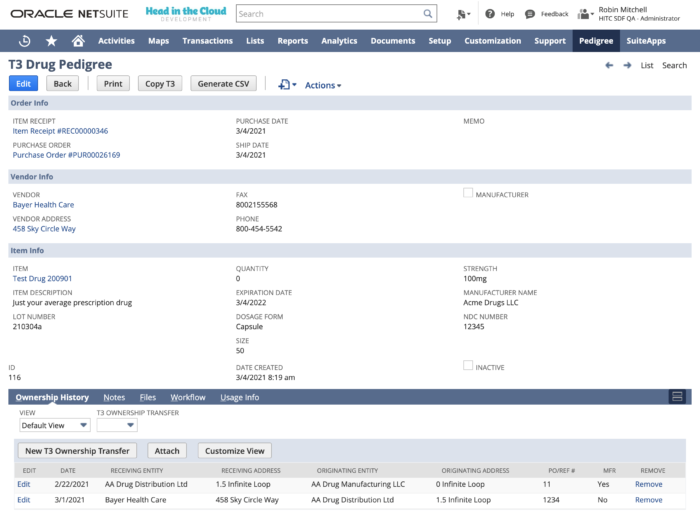
Task: Open the Bayer Health Care vendor link
Action: 43,205
